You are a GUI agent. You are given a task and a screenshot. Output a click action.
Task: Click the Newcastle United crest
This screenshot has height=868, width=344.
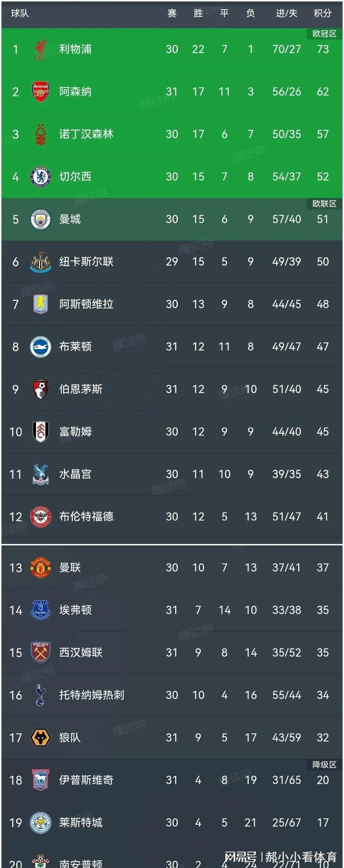point(40,262)
